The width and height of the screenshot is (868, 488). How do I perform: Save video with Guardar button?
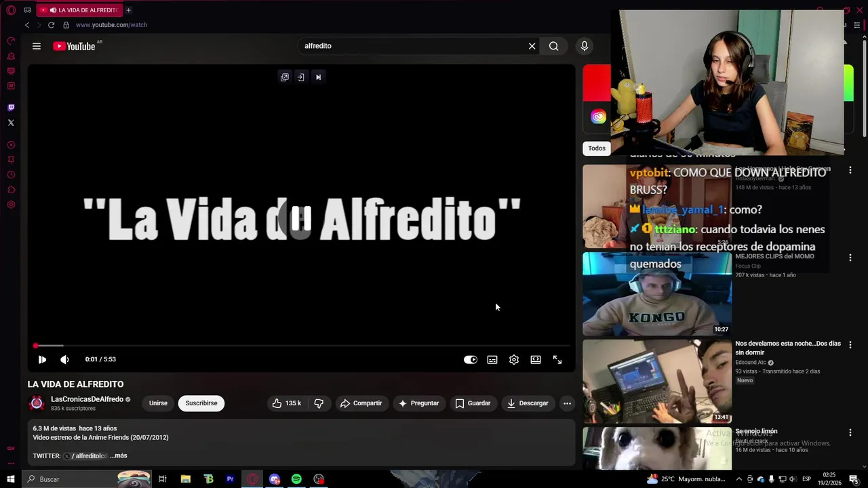[x=473, y=403]
